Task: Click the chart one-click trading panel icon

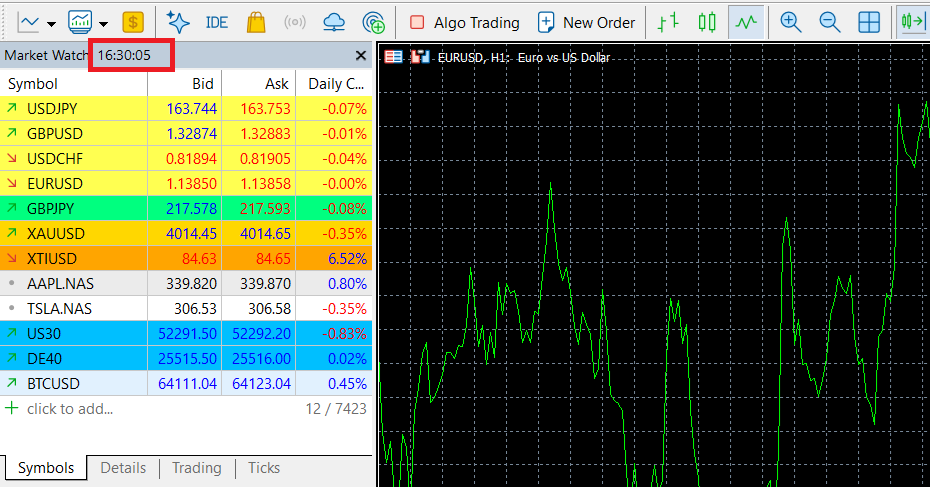Action: [x=393, y=57]
